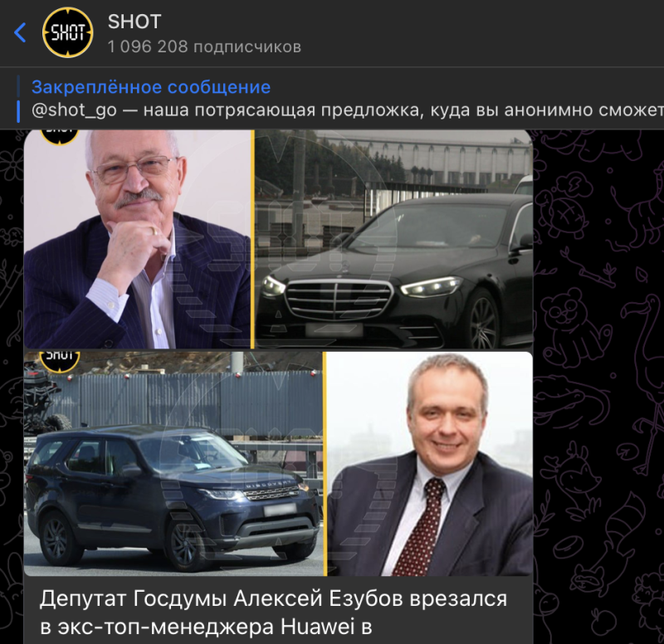Open the pinned message header
This screenshot has width=664, height=644.
(151, 87)
